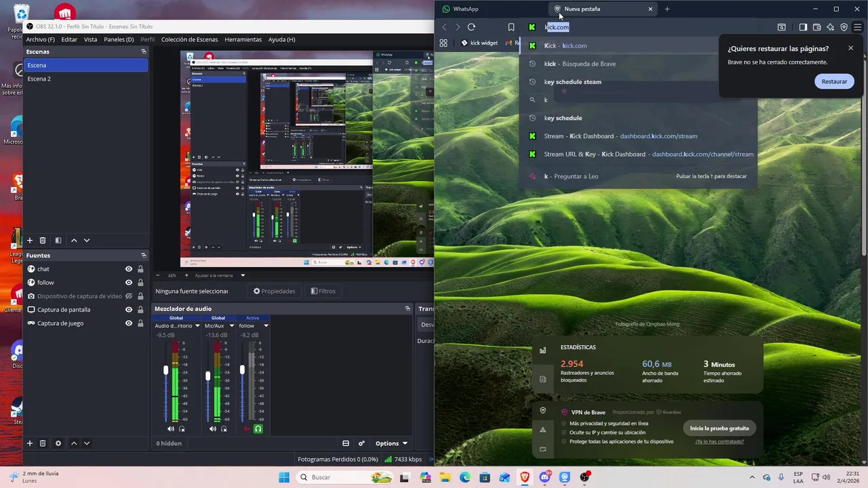Open audio mixer Options dropdown

391,443
